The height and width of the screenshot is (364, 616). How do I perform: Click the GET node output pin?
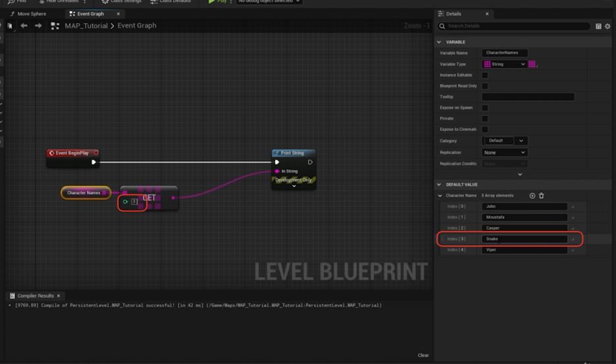(173, 197)
